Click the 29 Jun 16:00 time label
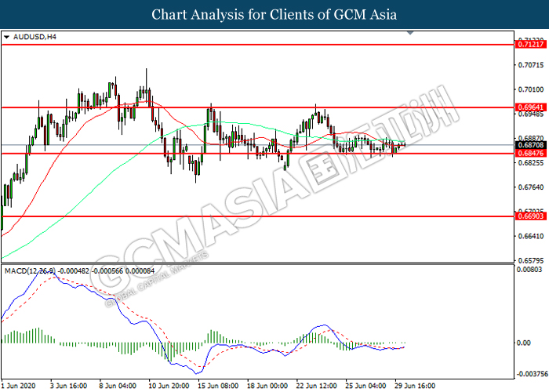This screenshot has height=392, width=549. 415,386
